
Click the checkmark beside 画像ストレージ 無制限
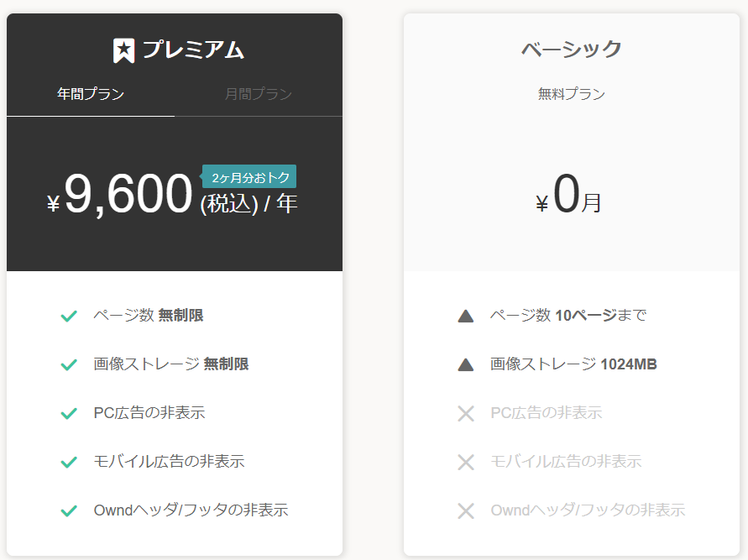[69, 364]
